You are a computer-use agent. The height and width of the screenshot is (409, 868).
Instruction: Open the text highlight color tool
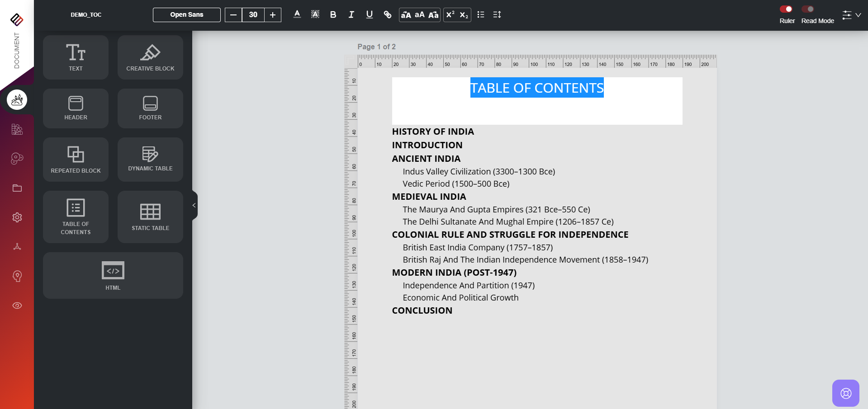point(315,14)
